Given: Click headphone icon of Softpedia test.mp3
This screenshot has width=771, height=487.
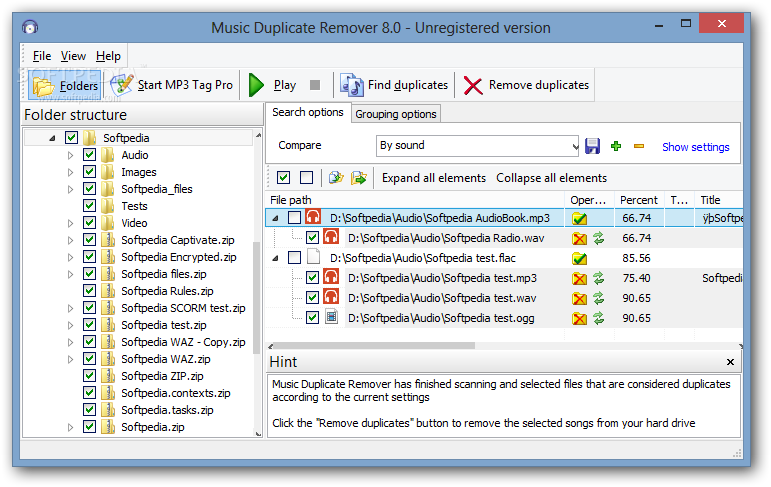Looking at the screenshot, I should [x=331, y=277].
